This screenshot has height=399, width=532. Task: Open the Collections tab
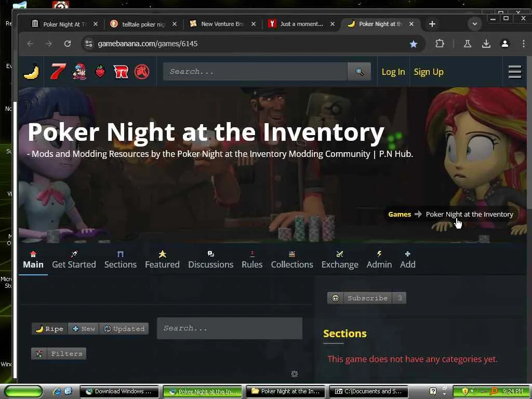pyautogui.click(x=292, y=260)
